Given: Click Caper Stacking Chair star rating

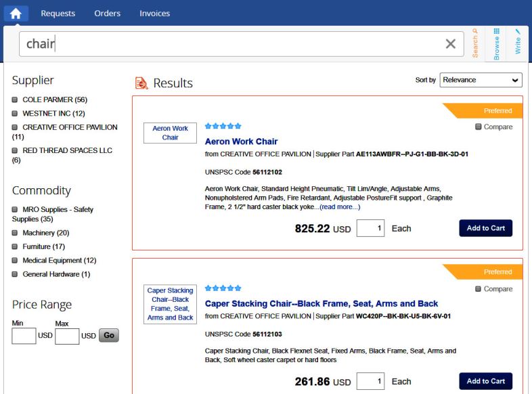Looking at the screenshot, I should (x=223, y=288).
